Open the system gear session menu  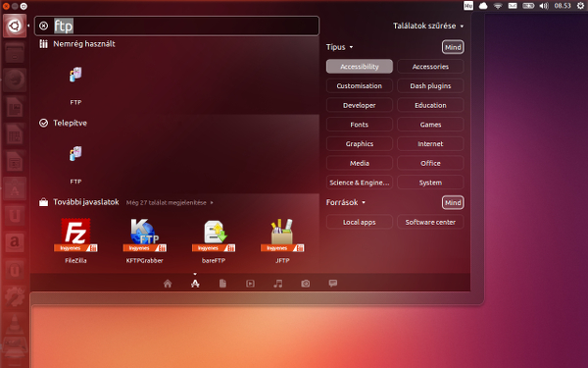(580, 6)
